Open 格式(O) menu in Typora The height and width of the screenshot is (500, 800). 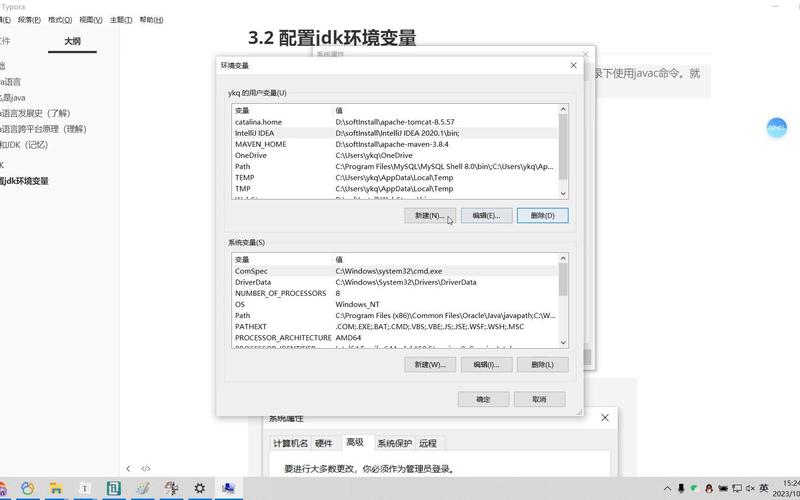pyautogui.click(x=60, y=20)
